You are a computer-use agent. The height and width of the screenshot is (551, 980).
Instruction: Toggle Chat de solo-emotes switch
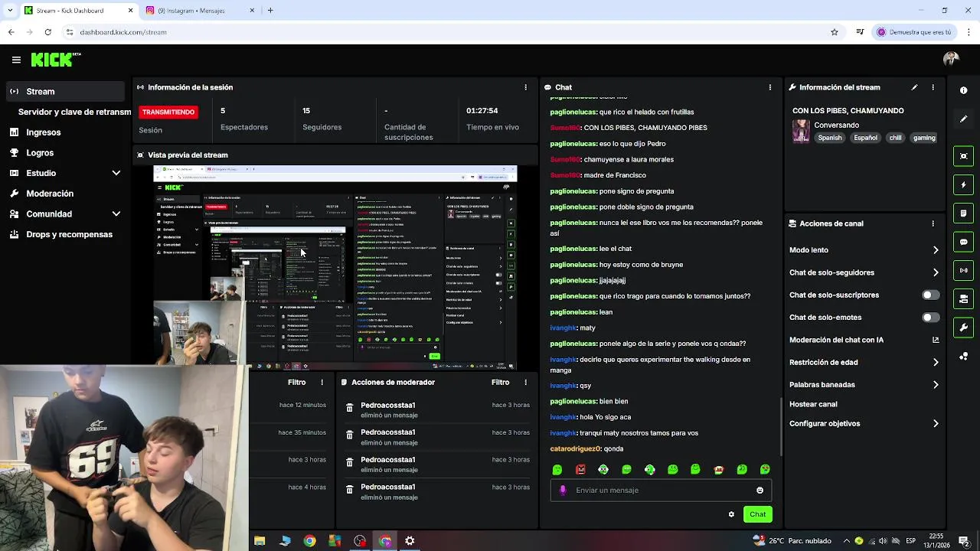click(930, 317)
